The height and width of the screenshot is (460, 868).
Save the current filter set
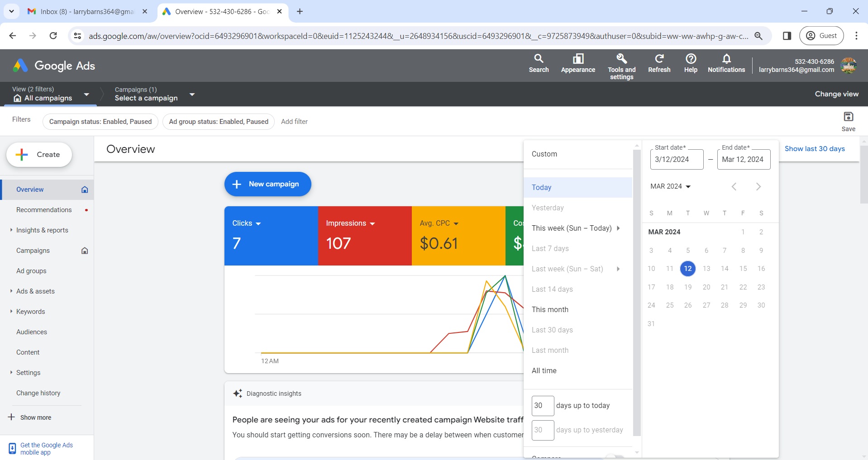point(848,122)
